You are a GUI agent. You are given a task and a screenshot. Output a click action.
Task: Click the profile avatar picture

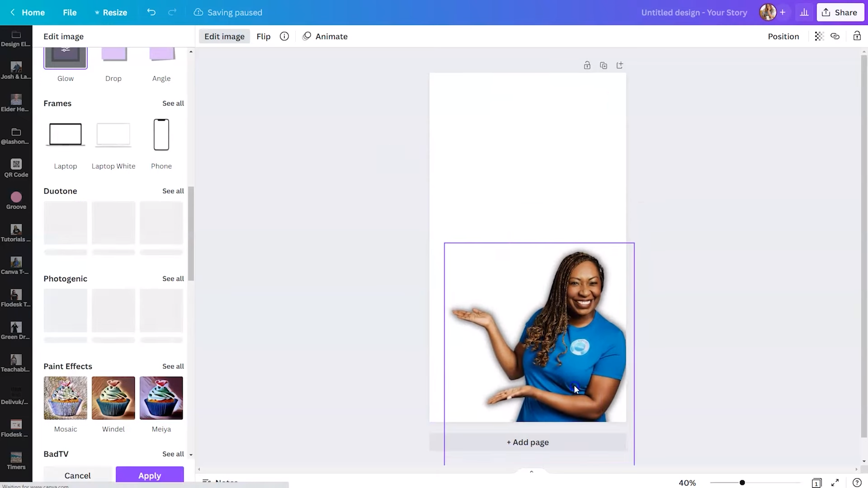point(768,12)
